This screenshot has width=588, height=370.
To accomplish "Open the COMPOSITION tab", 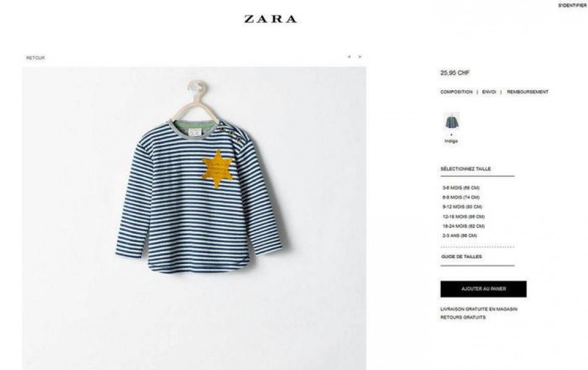I will (456, 92).
